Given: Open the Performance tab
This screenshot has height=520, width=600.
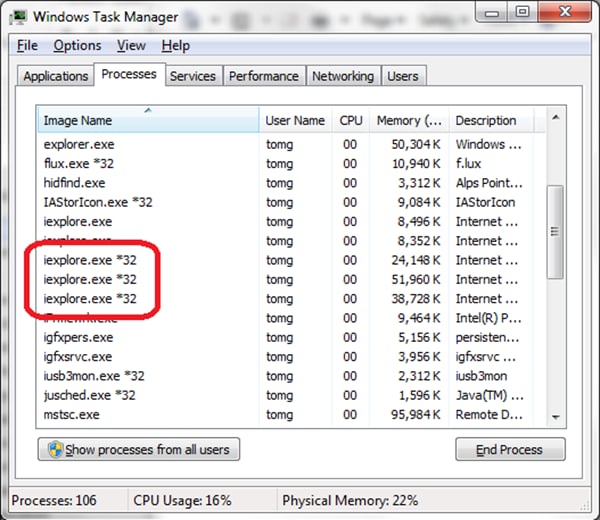Looking at the screenshot, I should (x=264, y=76).
